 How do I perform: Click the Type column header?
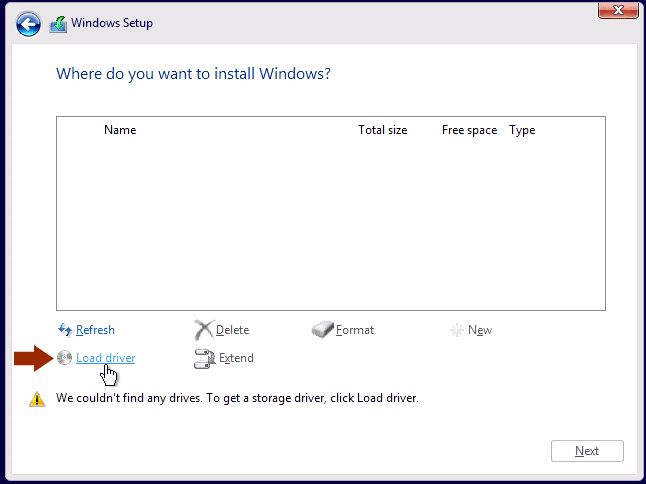pos(522,130)
